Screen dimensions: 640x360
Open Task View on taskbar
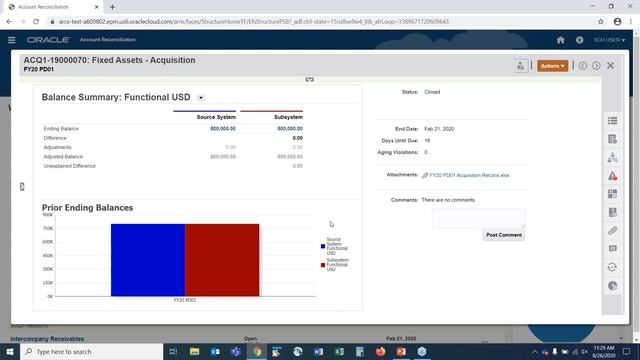click(x=173, y=351)
